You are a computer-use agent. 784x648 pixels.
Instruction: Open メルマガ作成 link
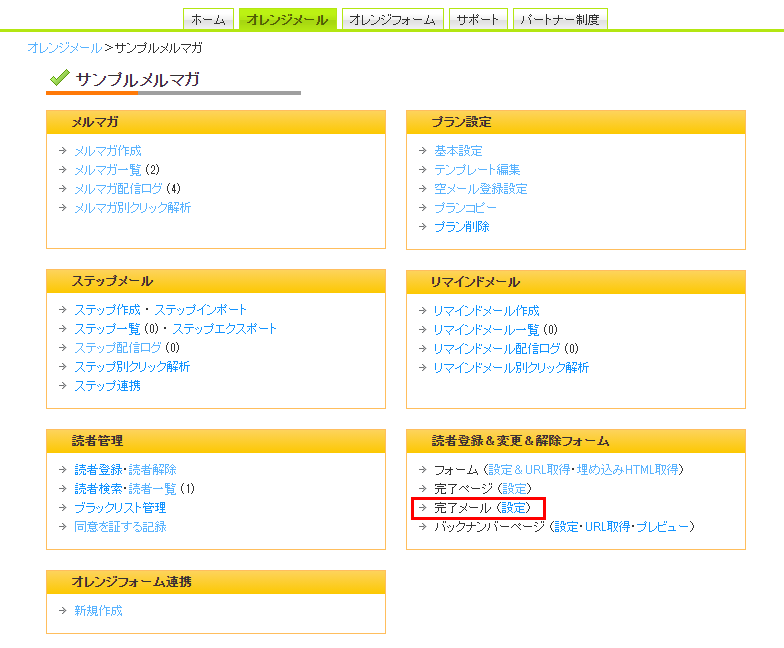(x=108, y=151)
